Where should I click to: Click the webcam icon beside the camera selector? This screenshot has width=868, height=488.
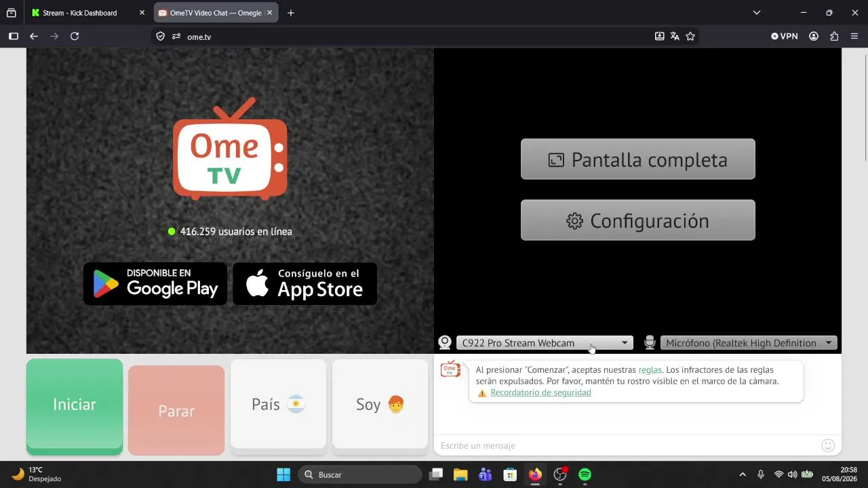[x=445, y=343]
